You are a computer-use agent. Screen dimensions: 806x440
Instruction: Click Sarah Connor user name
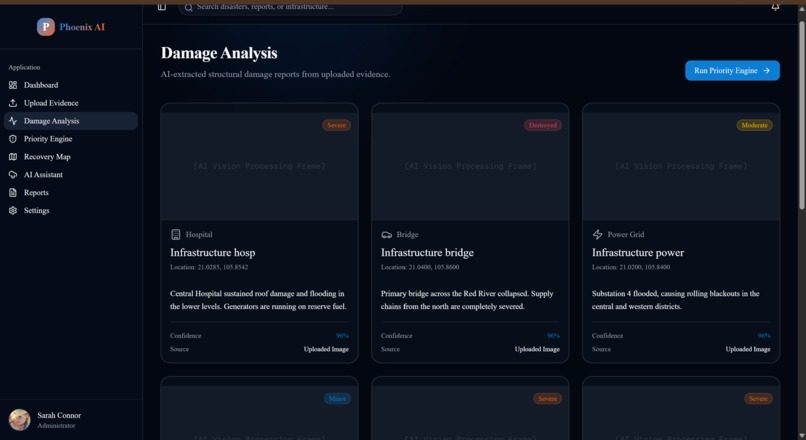click(x=59, y=415)
